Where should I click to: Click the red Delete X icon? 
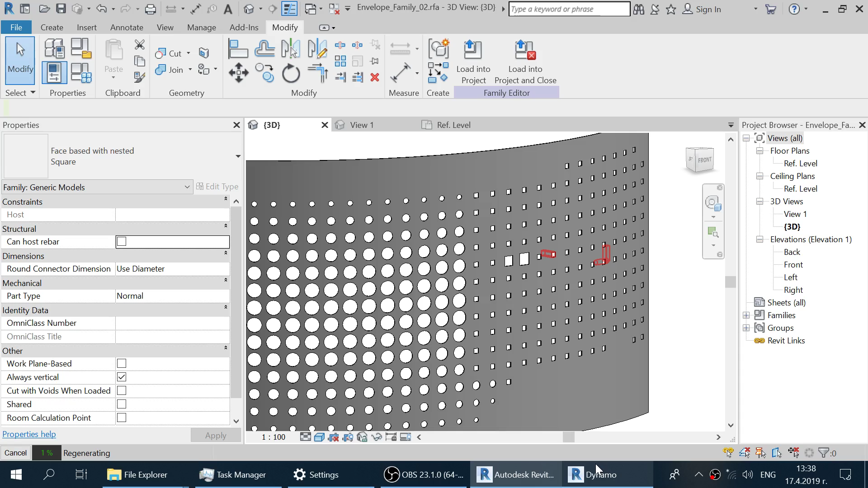click(374, 77)
